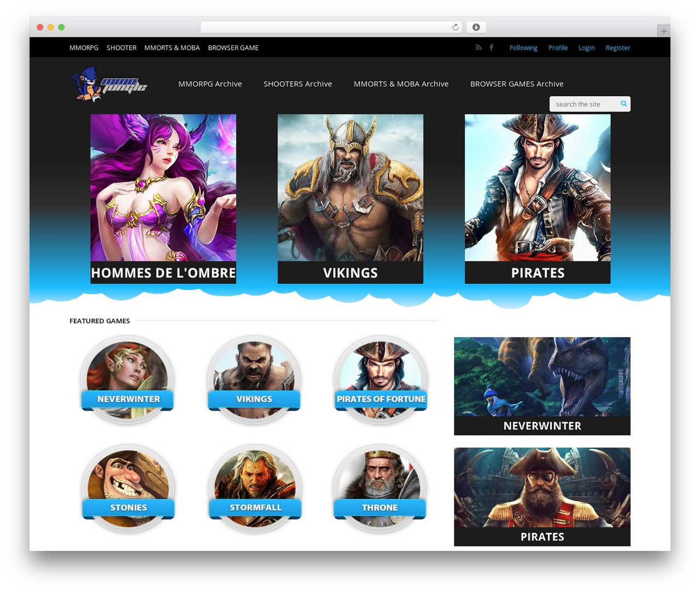Open the Stormfall round badge
This screenshot has width=700, height=593.
point(255,488)
